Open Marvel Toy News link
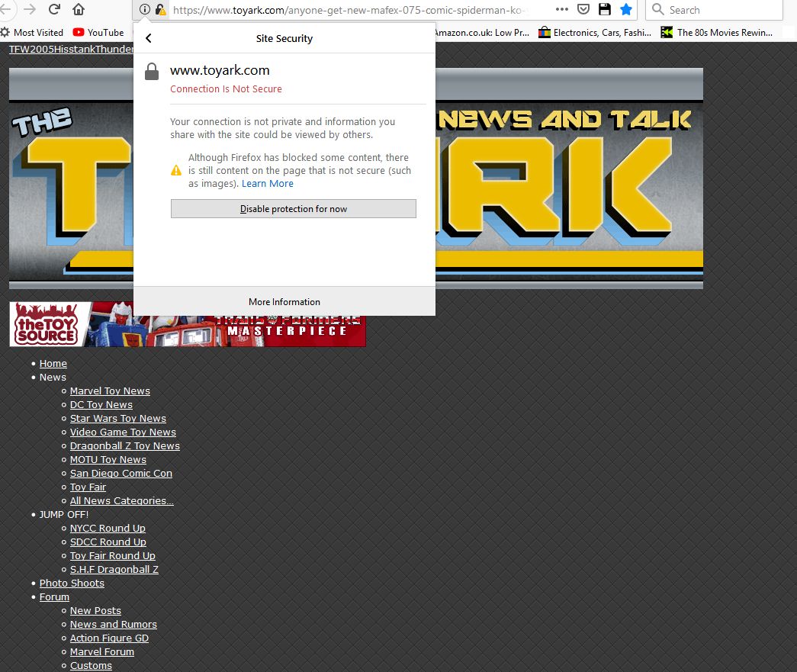The width and height of the screenshot is (797, 672). coord(110,391)
